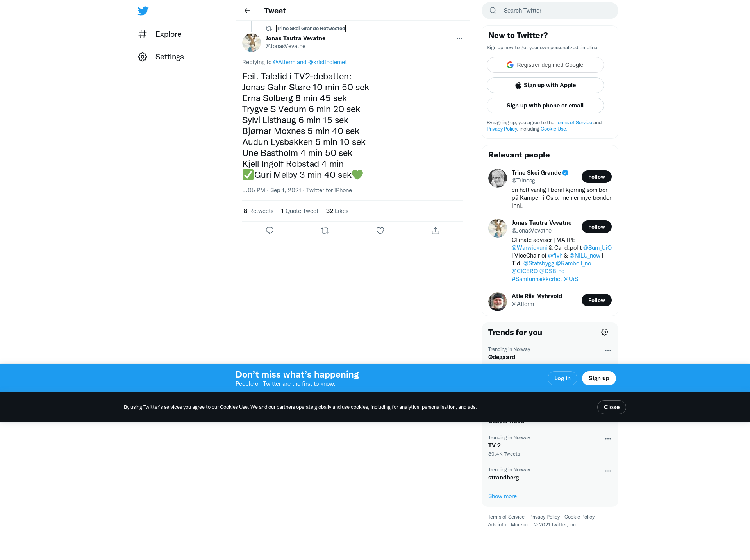The image size is (750, 560).
Task: Open tweet options three-dot menu
Action: coord(459,38)
